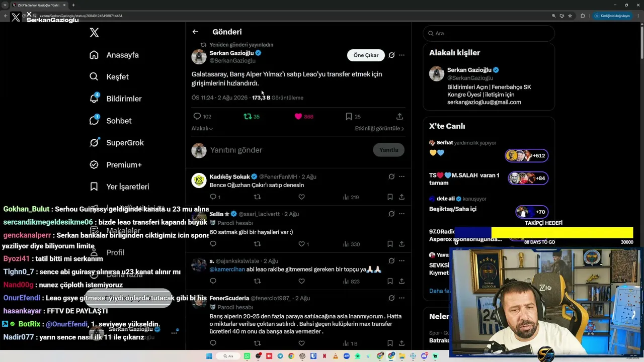
Task: Click Grok icon on FenerScuderia's reply
Action: click(x=391, y=298)
